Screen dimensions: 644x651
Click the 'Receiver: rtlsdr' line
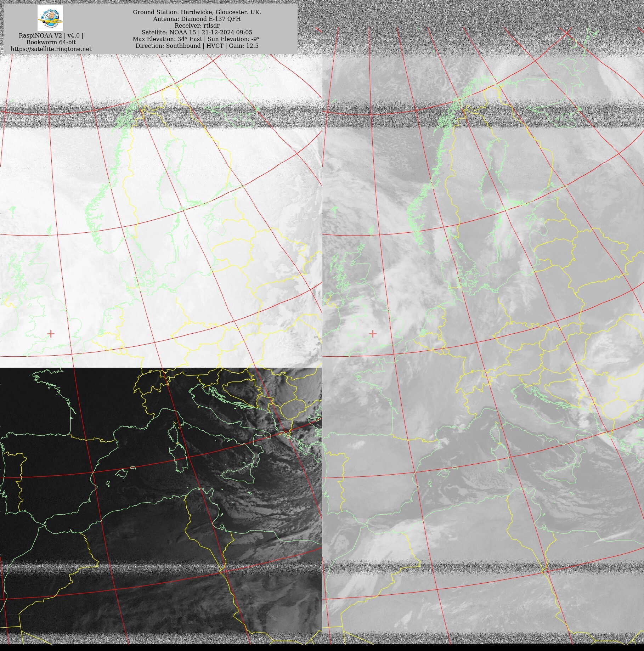[x=197, y=26]
